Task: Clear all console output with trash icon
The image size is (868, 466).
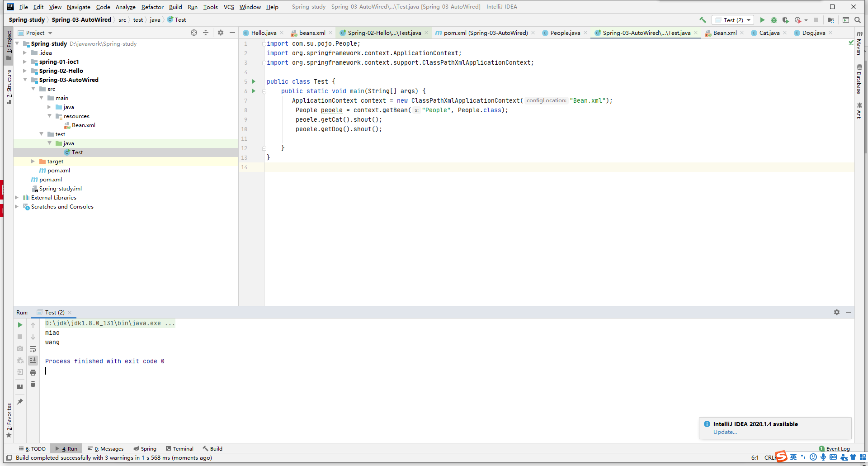Action: pyautogui.click(x=33, y=384)
